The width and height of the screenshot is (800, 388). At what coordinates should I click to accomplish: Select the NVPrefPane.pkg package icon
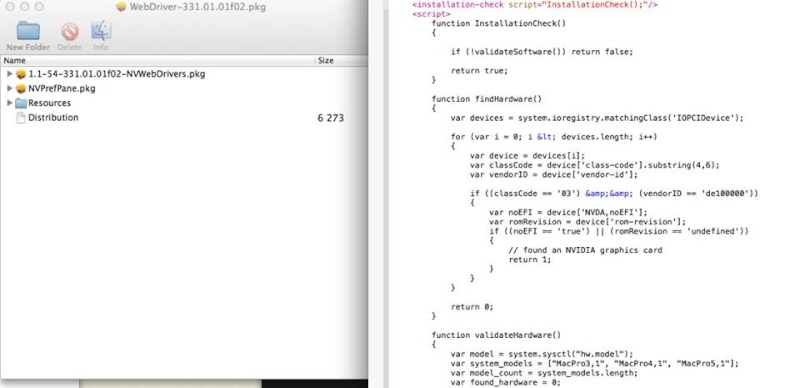point(21,88)
